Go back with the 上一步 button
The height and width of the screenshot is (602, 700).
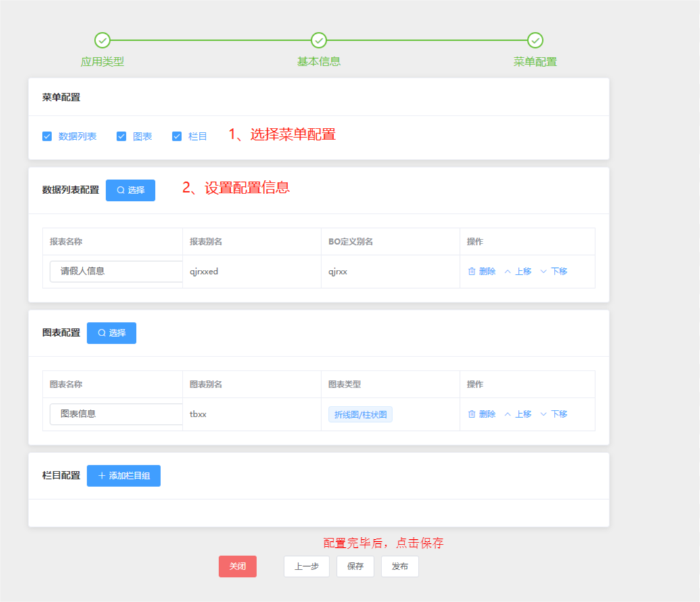[x=306, y=566]
